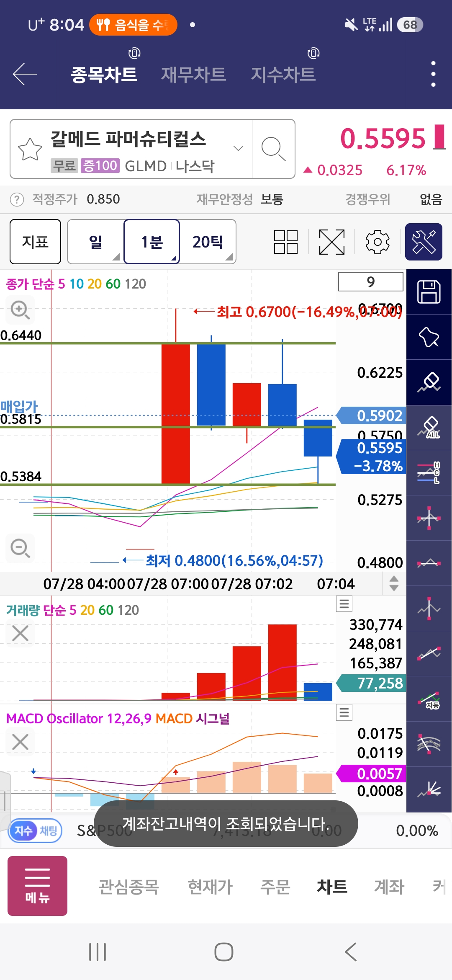Select the 1분 minute period option
Viewport: 452px width, 980px height.
coord(152,242)
